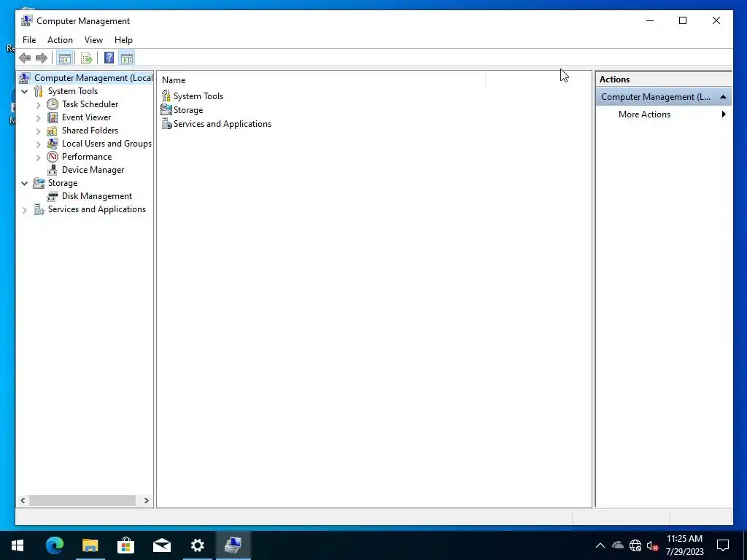The height and width of the screenshot is (560, 747).
Task: Open the File menu
Action: pos(29,40)
